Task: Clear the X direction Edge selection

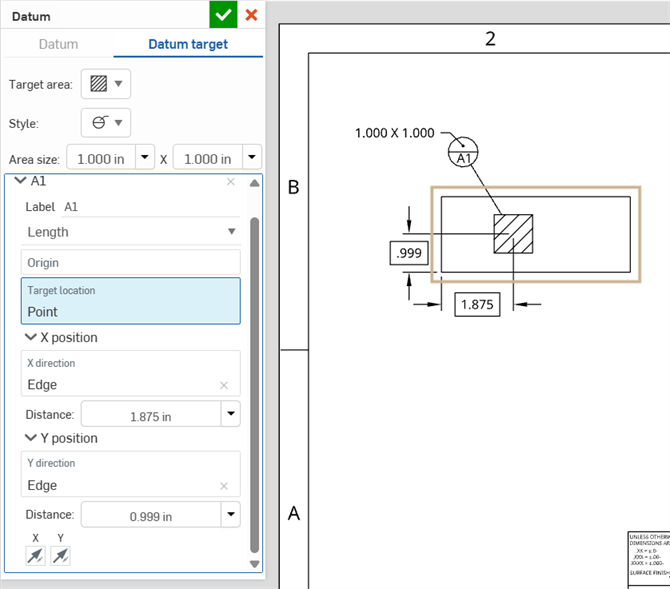Action: pyautogui.click(x=224, y=385)
